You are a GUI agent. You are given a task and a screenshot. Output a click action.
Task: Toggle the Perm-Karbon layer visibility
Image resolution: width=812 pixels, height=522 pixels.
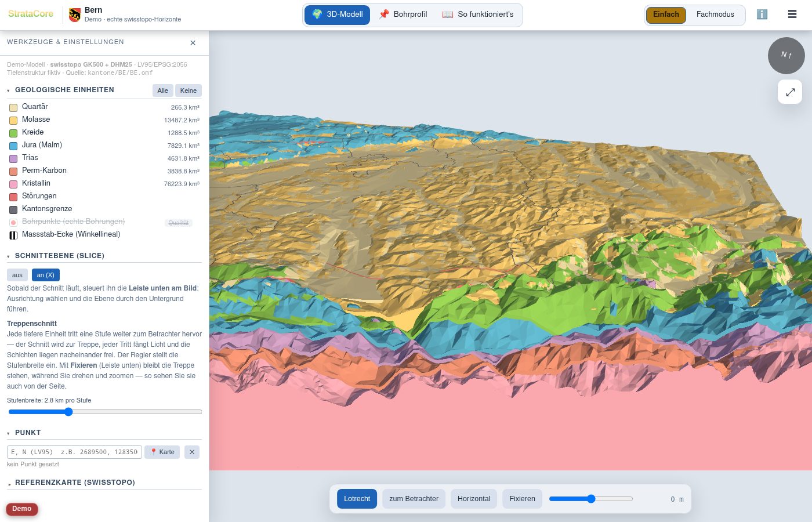(13, 171)
